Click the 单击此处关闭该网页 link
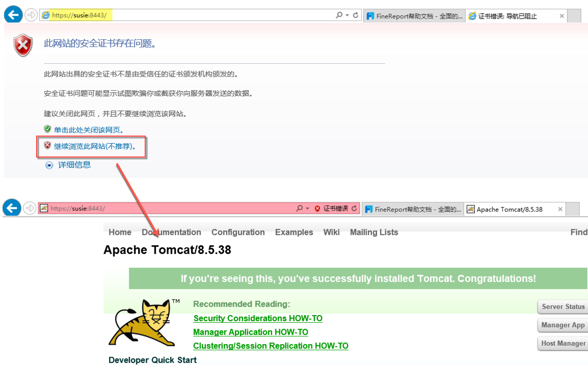The width and height of the screenshot is (588, 365). tap(89, 130)
